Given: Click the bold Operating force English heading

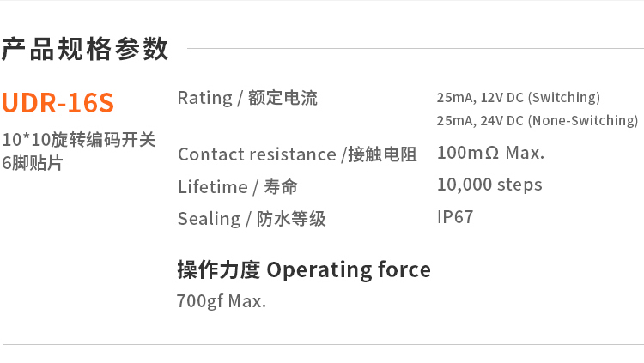Looking at the screenshot, I should [x=349, y=269].
